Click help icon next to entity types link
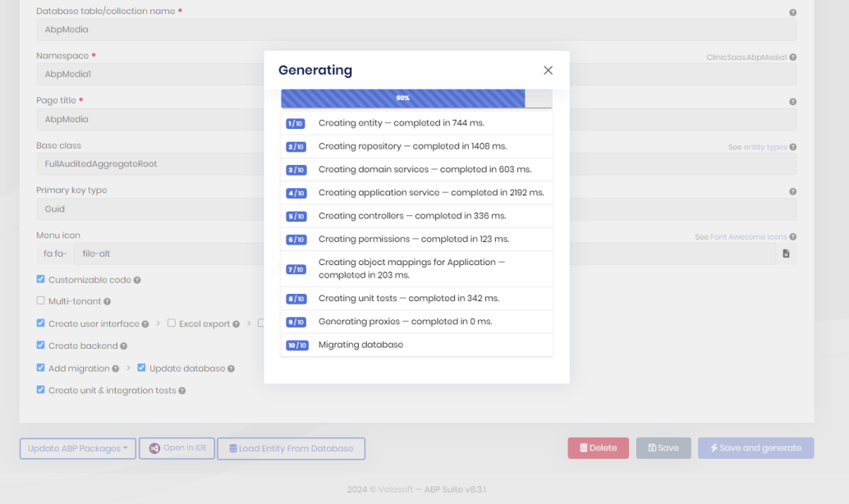Viewport: 849px width, 504px height. pos(792,148)
